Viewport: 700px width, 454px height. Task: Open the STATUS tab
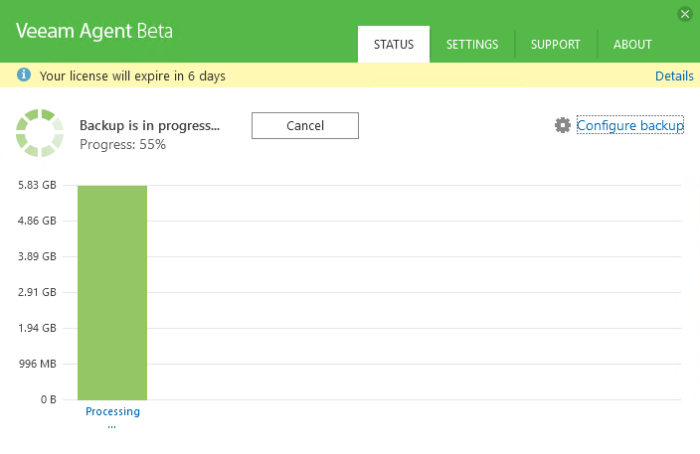[x=393, y=44]
